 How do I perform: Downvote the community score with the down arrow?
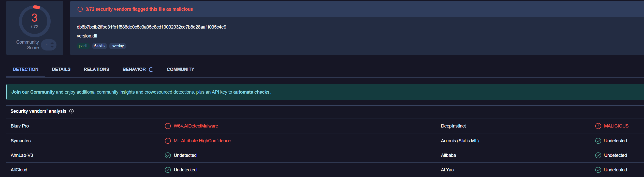(52, 47)
